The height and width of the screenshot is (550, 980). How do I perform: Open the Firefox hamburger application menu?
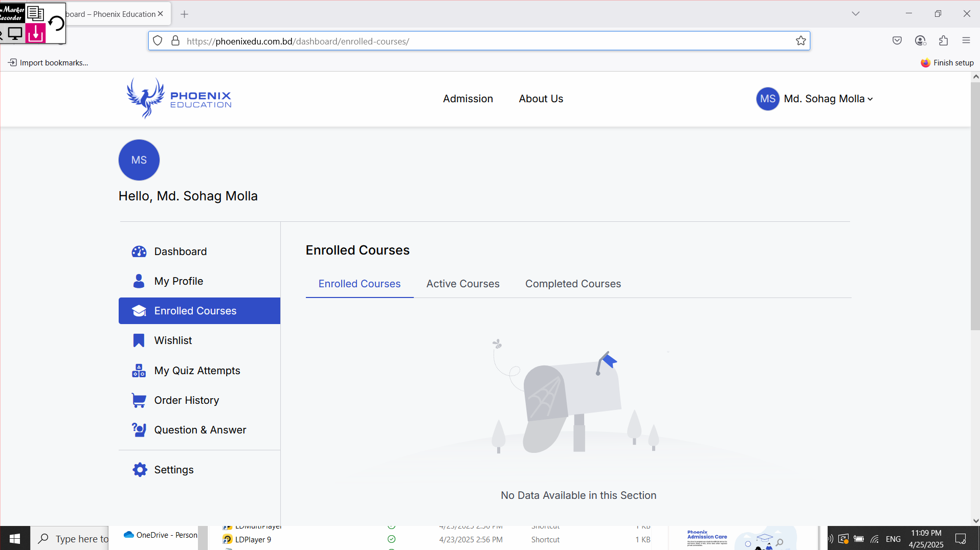coord(966,41)
